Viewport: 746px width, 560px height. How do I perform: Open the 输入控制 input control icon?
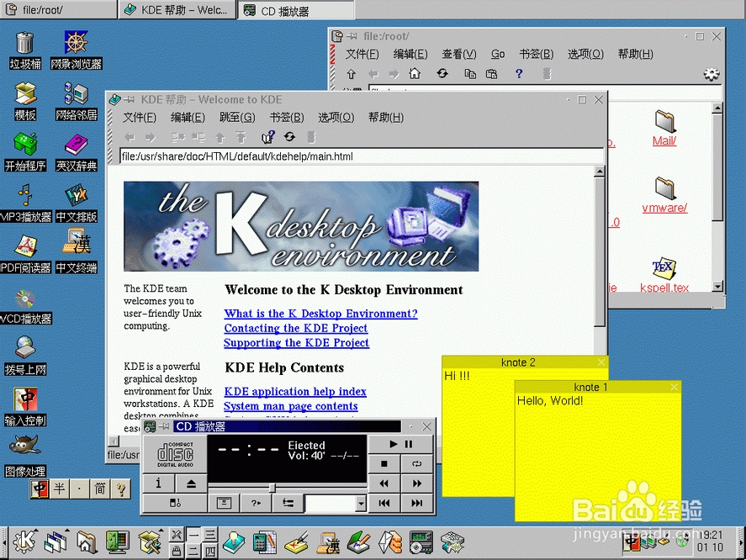click(x=24, y=407)
